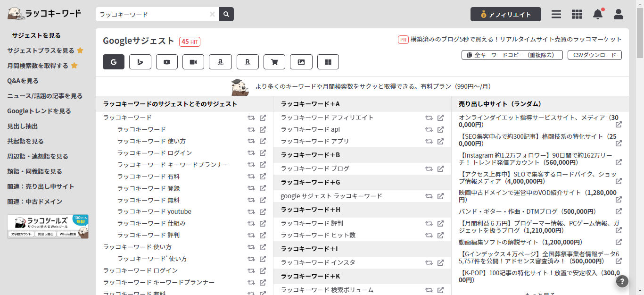Open 関連：中古ドメイン in the sidebar
Image resolution: width=644 pixels, height=295 pixels.
(35, 202)
